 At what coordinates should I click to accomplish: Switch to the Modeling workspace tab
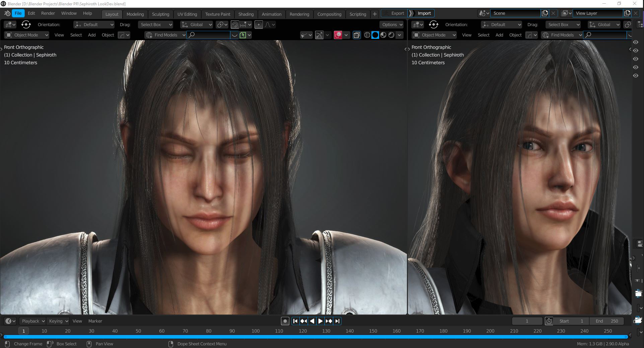coord(135,14)
